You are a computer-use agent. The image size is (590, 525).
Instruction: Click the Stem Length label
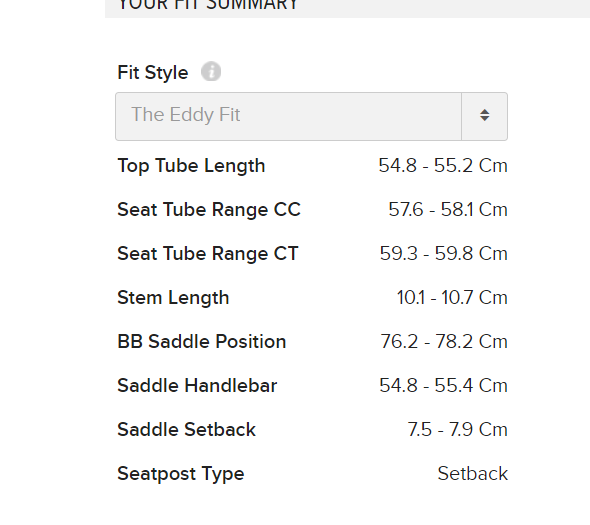(173, 298)
